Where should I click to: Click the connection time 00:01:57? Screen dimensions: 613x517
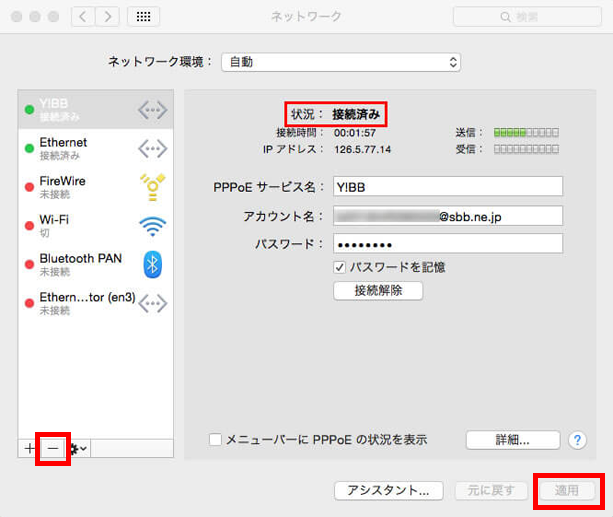(x=355, y=133)
